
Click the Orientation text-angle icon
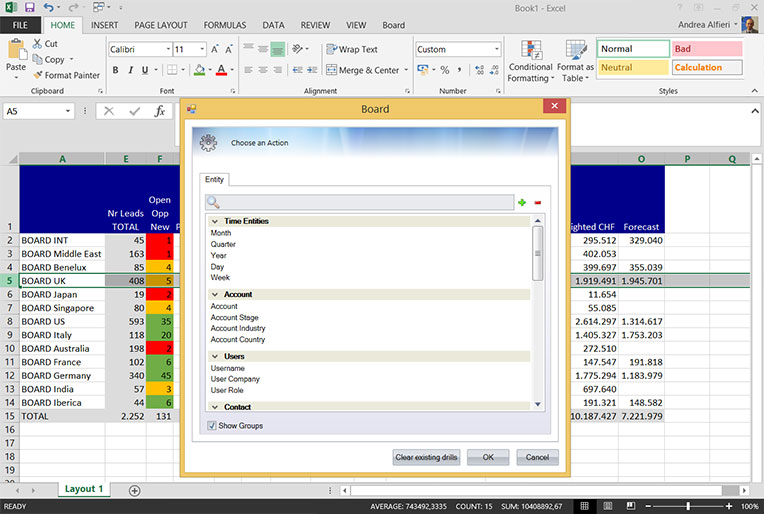coord(297,49)
